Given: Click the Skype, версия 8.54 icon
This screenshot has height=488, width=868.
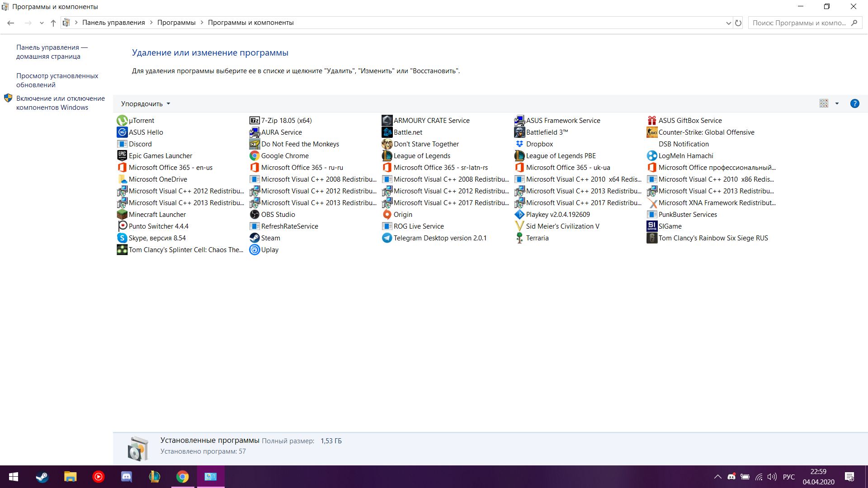Looking at the screenshot, I should (122, 238).
